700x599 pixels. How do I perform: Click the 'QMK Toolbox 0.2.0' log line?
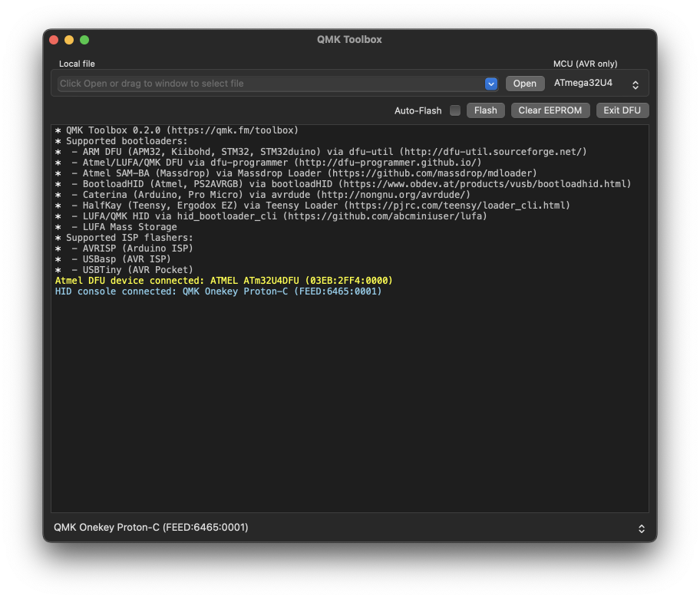(x=177, y=130)
